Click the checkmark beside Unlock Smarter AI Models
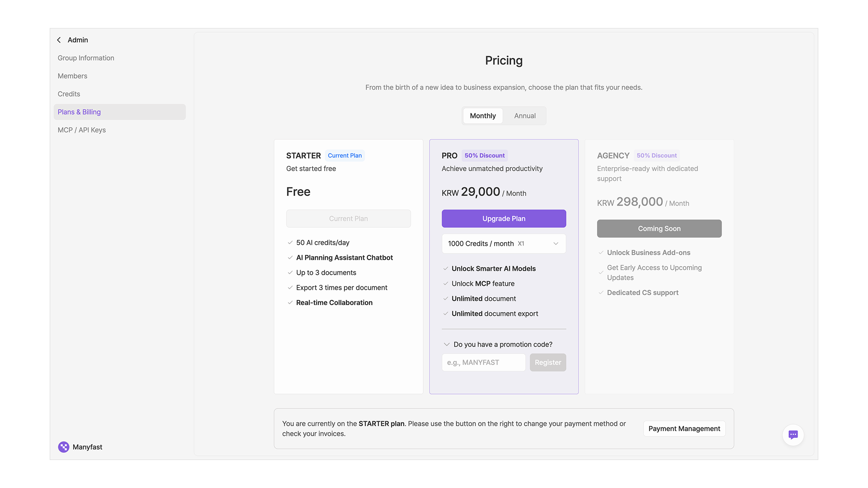This screenshot has height=488, width=868. 446,268
